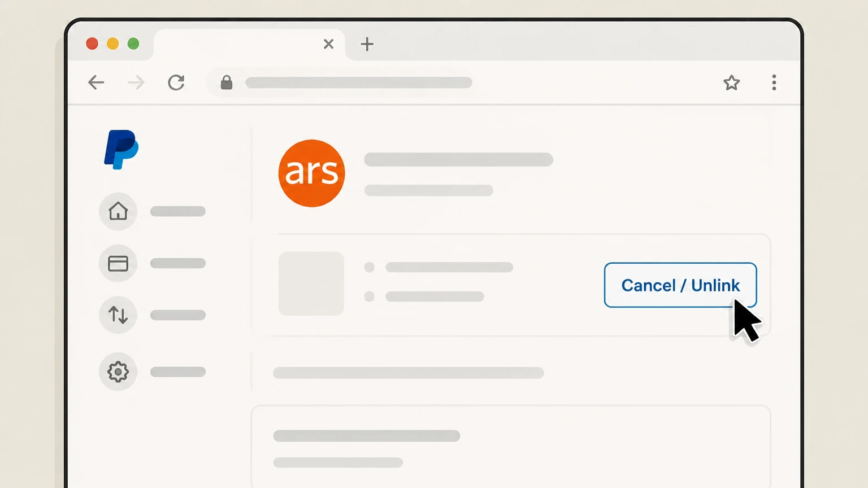Open the browser three-dot menu
Viewport: 868px width, 488px height.
[x=774, y=82]
